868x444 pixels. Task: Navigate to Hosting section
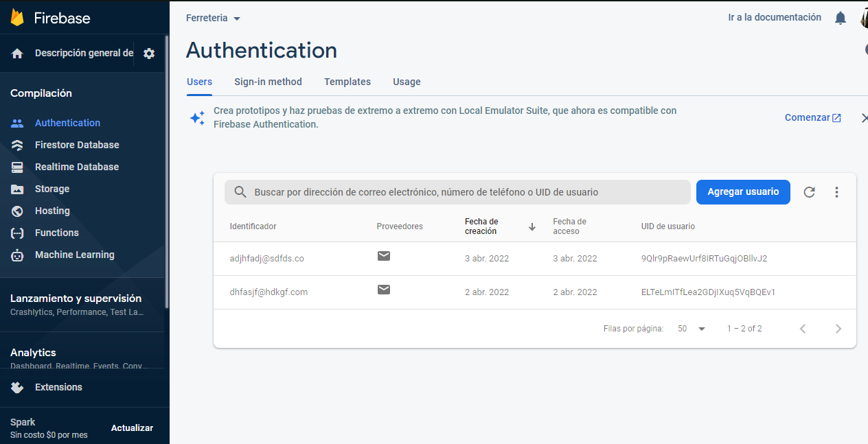coord(52,211)
